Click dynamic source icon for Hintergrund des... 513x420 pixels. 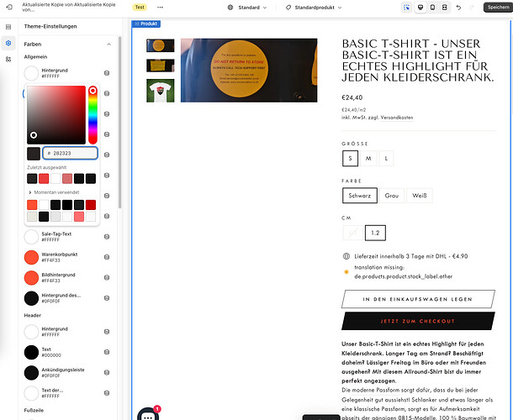point(107,298)
